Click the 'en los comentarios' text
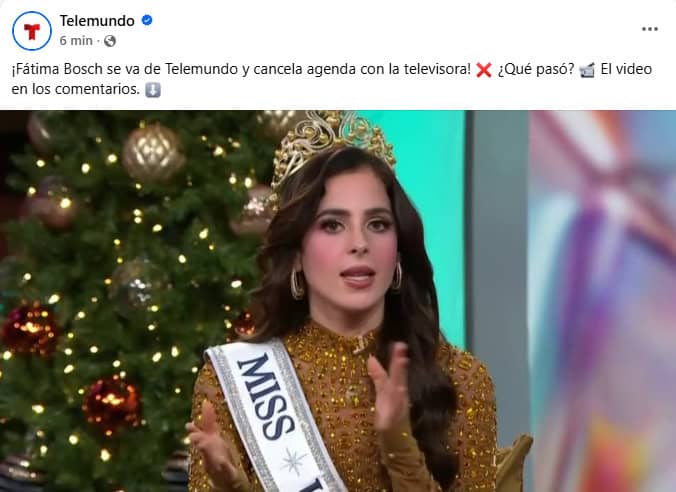 click(x=75, y=89)
